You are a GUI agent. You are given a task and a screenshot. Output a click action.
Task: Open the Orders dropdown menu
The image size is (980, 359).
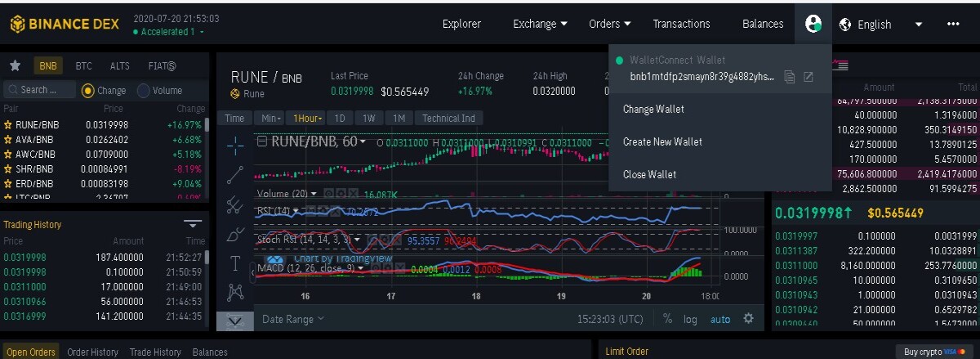click(609, 24)
